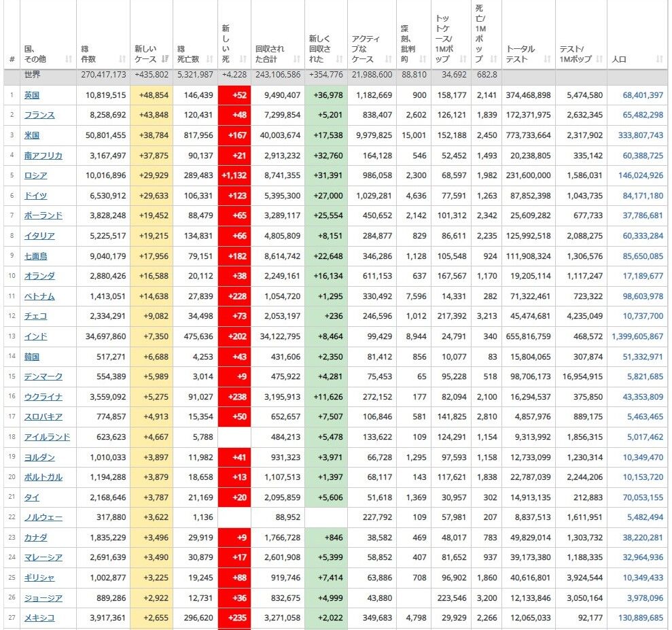Open the フランス country link
The width and height of the screenshot is (672, 630).
(39, 115)
